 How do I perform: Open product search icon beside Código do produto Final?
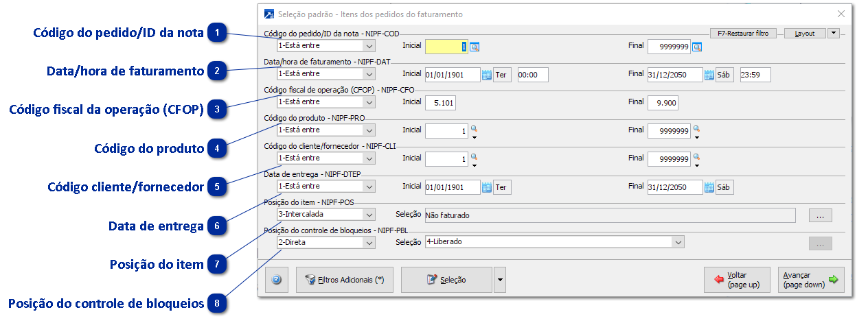[x=696, y=128]
